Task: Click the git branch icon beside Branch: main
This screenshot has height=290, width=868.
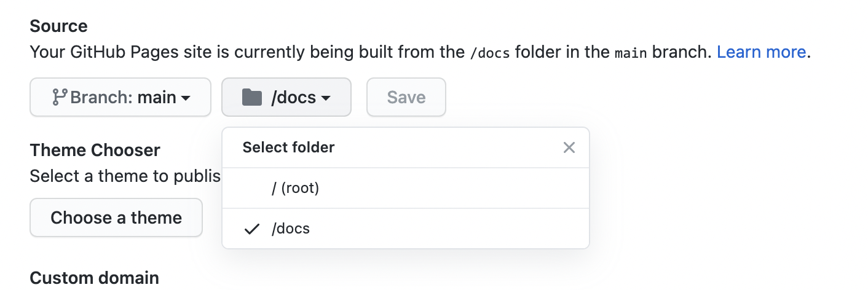Action: click(60, 97)
